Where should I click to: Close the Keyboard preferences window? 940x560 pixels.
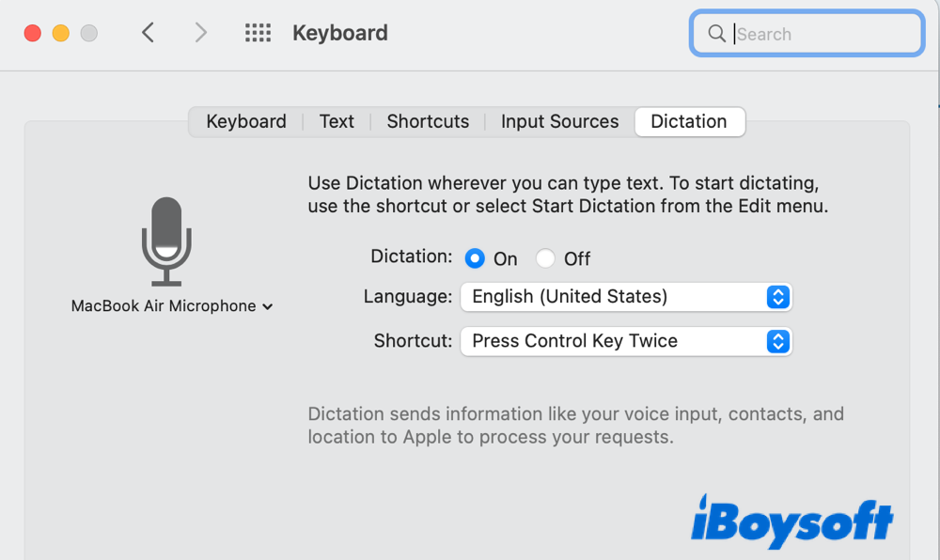tap(33, 33)
